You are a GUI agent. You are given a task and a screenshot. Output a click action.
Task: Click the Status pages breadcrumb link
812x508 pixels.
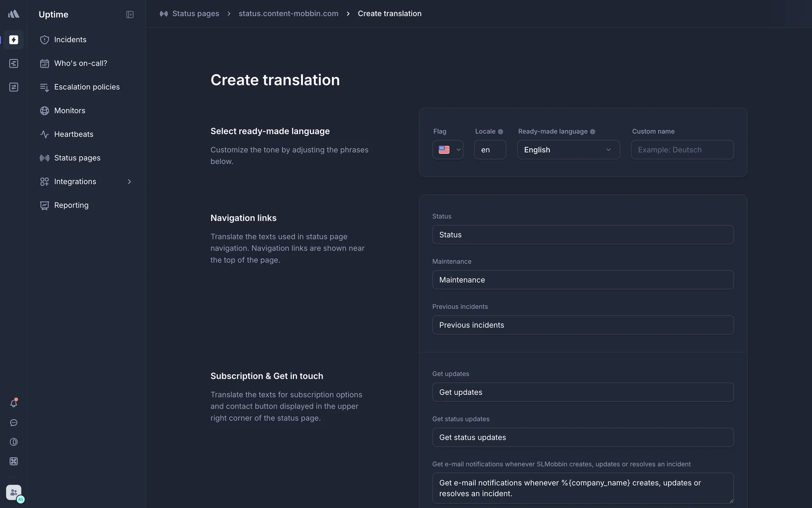(x=195, y=14)
